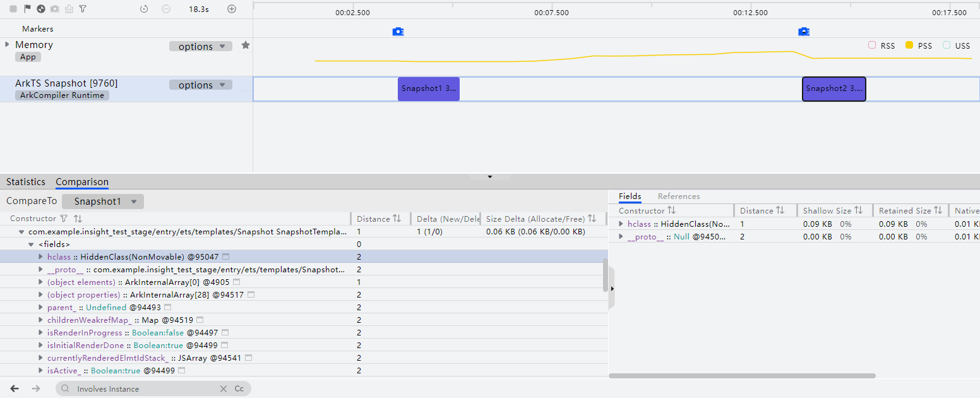Take a snapshot with the camera toolbar icon
Screen dimensions: 980x398
pyautogui.click(x=55, y=9)
